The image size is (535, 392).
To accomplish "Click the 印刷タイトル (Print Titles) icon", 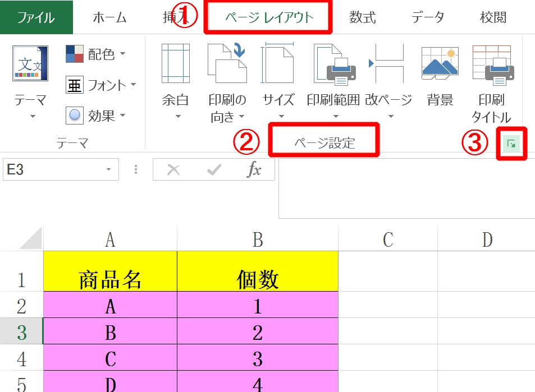I will [491, 63].
